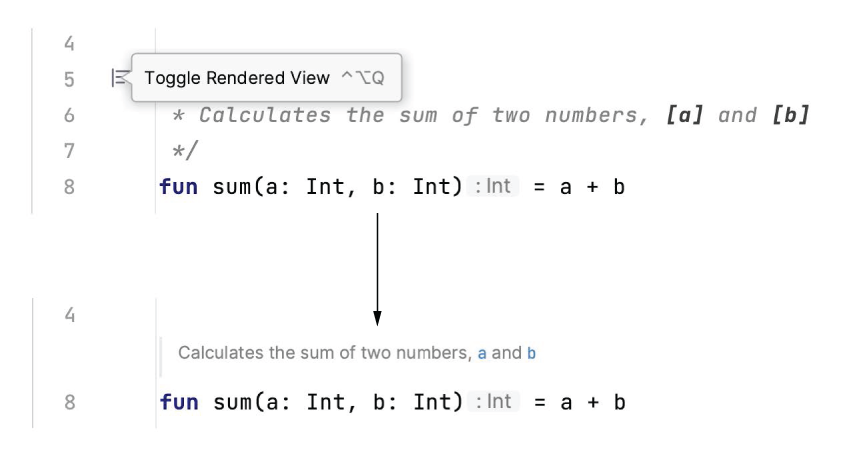Click the ': Int' inlay hint in lower editor
The image size is (843, 456).
click(x=493, y=402)
